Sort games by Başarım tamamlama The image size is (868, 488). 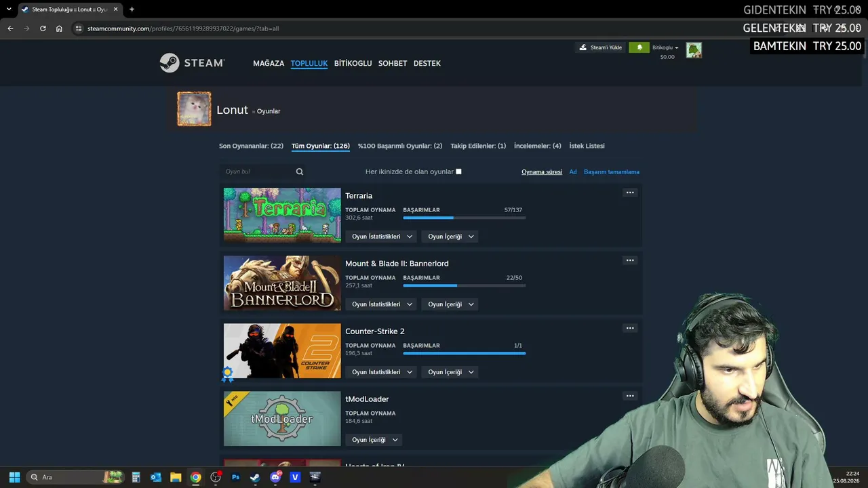pyautogui.click(x=612, y=172)
